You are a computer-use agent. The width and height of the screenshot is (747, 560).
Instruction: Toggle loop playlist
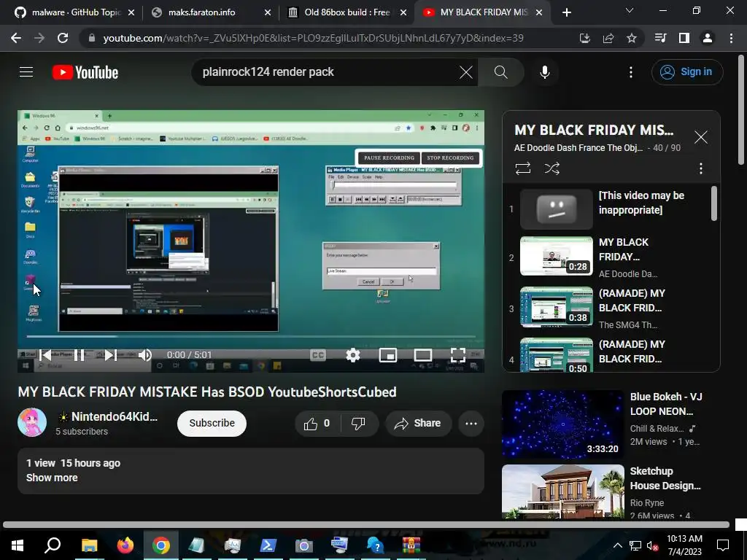click(x=522, y=168)
